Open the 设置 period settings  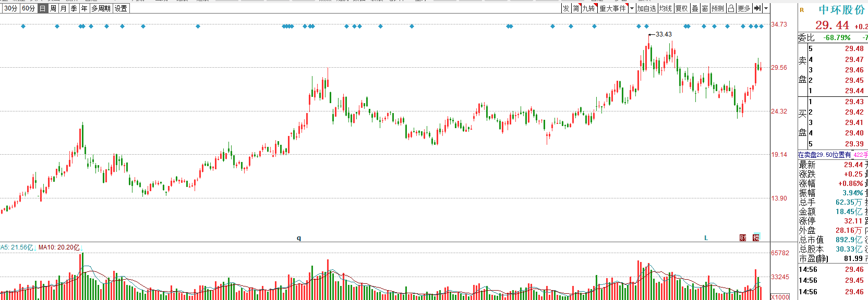[x=121, y=8]
